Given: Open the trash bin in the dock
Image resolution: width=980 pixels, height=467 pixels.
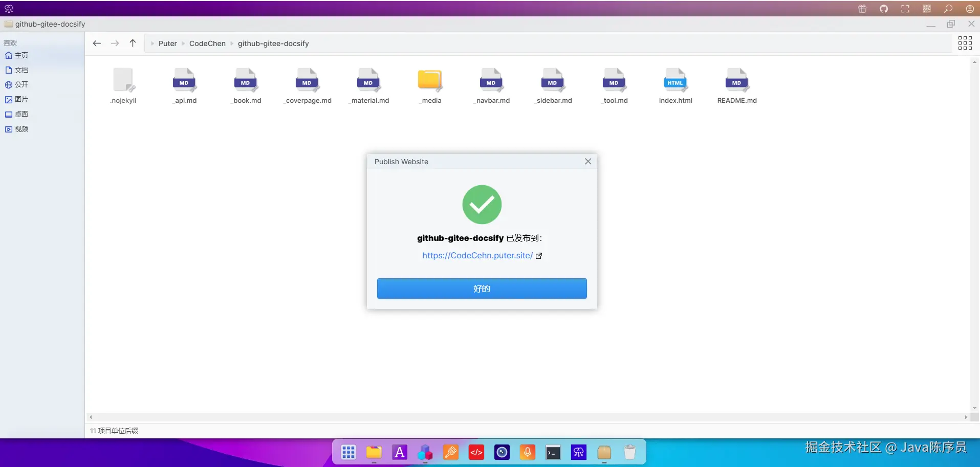Looking at the screenshot, I should (630, 452).
